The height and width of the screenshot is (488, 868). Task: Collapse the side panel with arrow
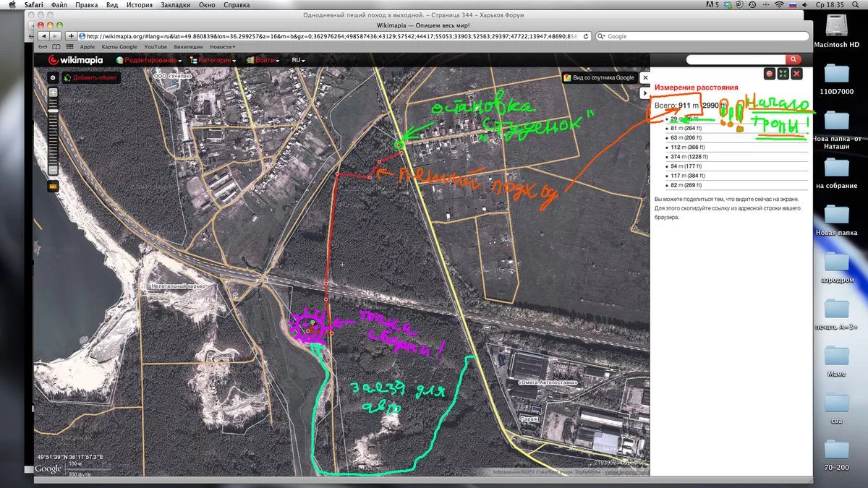tap(645, 93)
